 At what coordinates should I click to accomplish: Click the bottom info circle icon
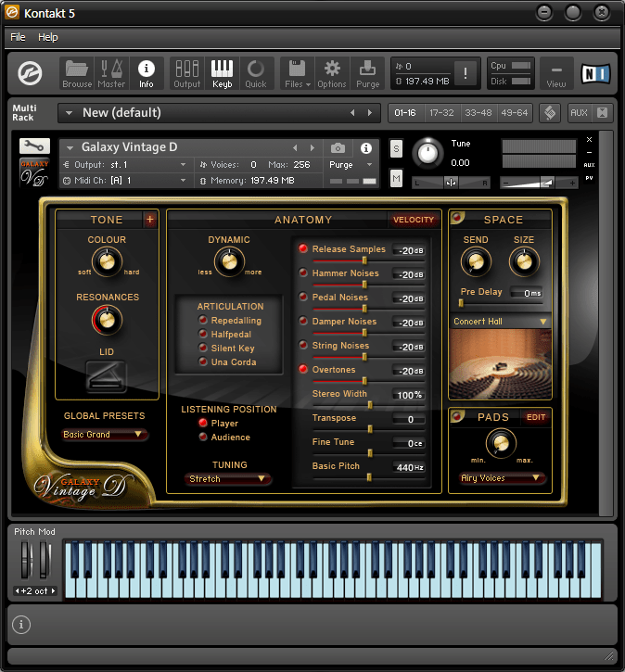(21, 625)
